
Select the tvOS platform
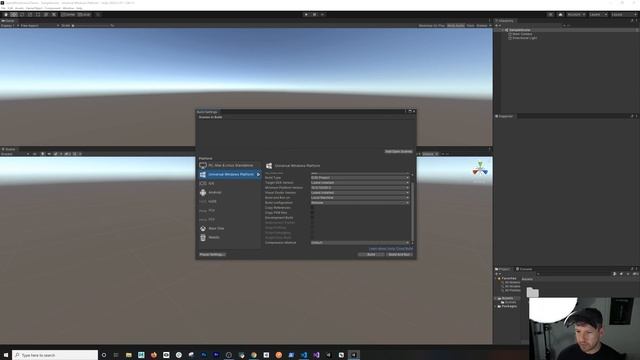pos(229,201)
